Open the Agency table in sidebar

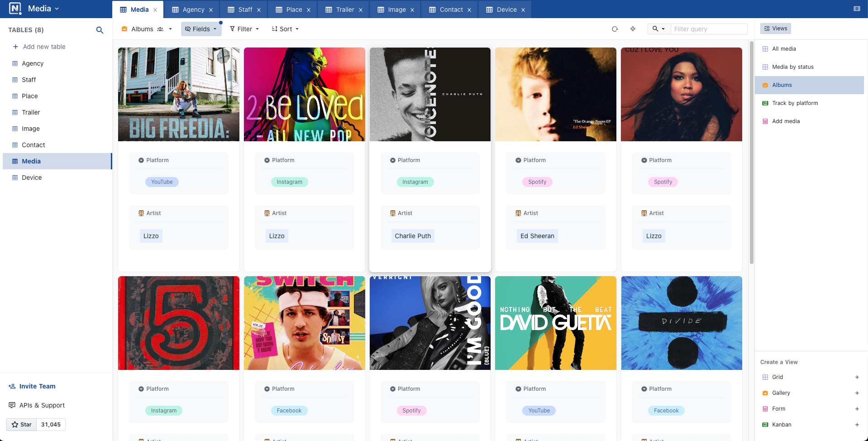(x=57, y=63)
